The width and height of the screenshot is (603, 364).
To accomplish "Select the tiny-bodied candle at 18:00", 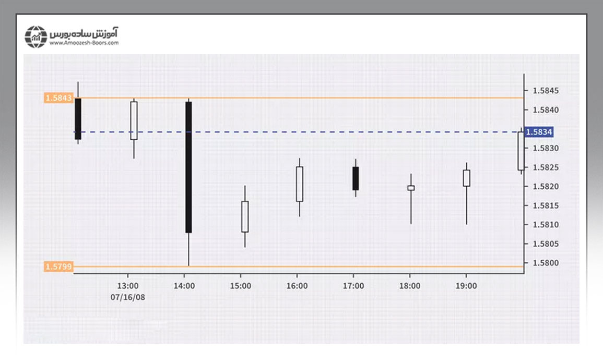I will pos(411,188).
